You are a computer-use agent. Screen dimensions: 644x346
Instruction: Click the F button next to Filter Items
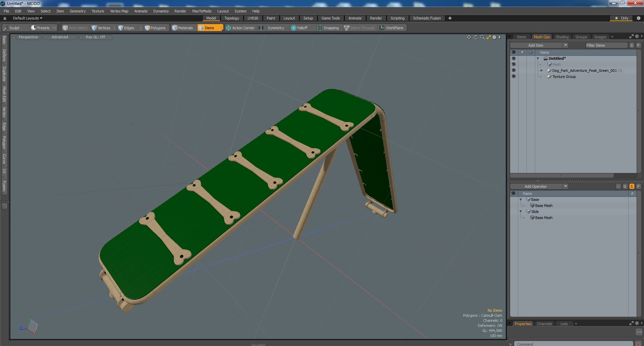pyautogui.click(x=638, y=45)
